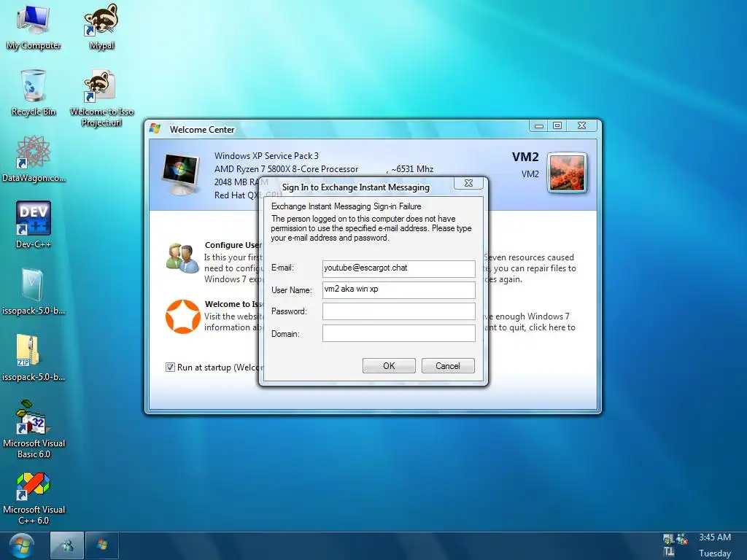Screen dimensions: 747x560
Task: Select the Mypal raccoon shortcut
Action: point(101,26)
